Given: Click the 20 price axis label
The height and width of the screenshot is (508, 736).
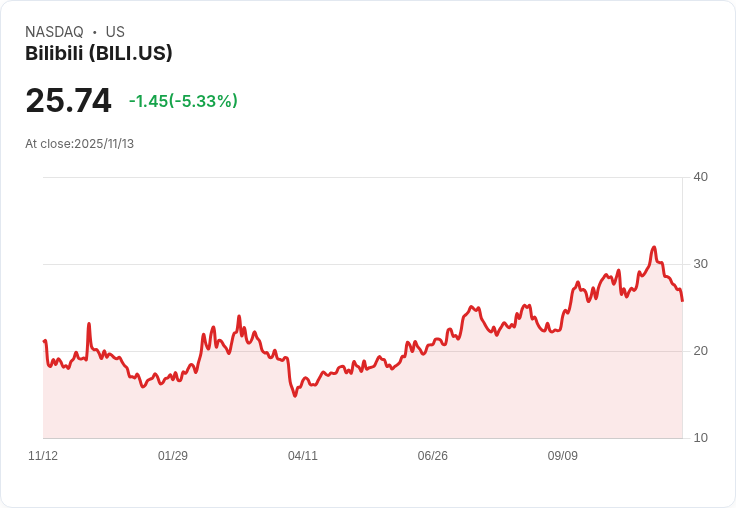Looking at the screenshot, I should pos(700,351).
